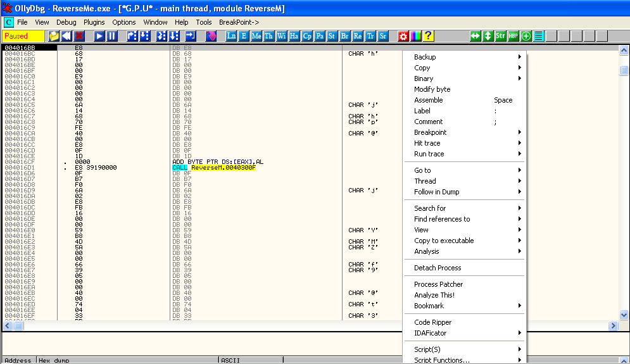This screenshot has width=630, height=364.
Task: Open the Options menu
Action: point(123,23)
